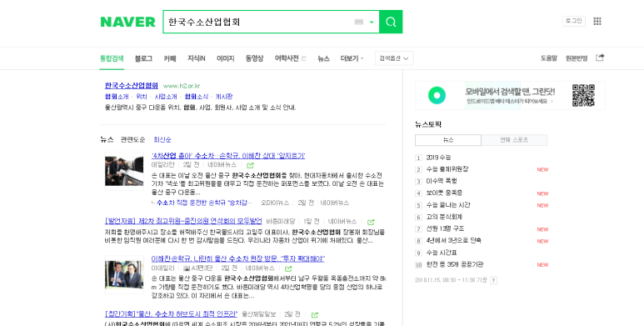The height and width of the screenshot is (326, 644).
Task: Click new-window icon on 바른미래당 article
Action: [371, 222]
